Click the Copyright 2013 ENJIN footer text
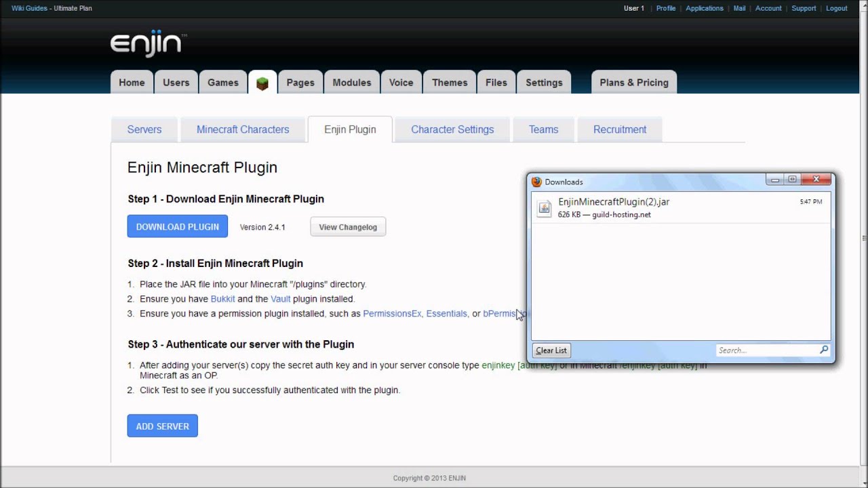868x488 pixels. (429, 478)
